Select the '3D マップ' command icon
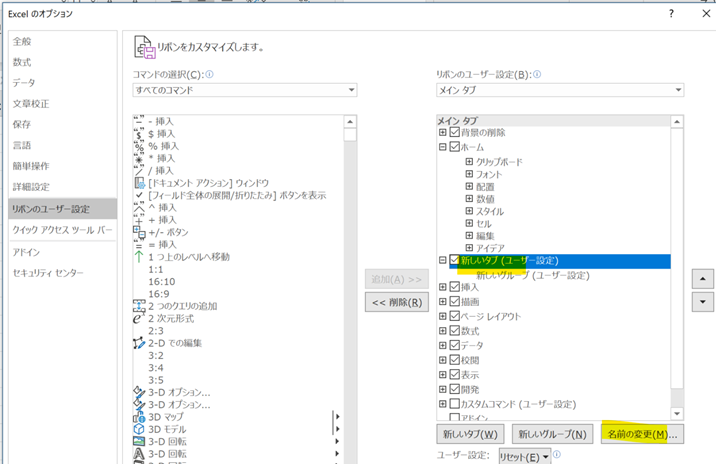This screenshot has height=464, width=716. 139,417
